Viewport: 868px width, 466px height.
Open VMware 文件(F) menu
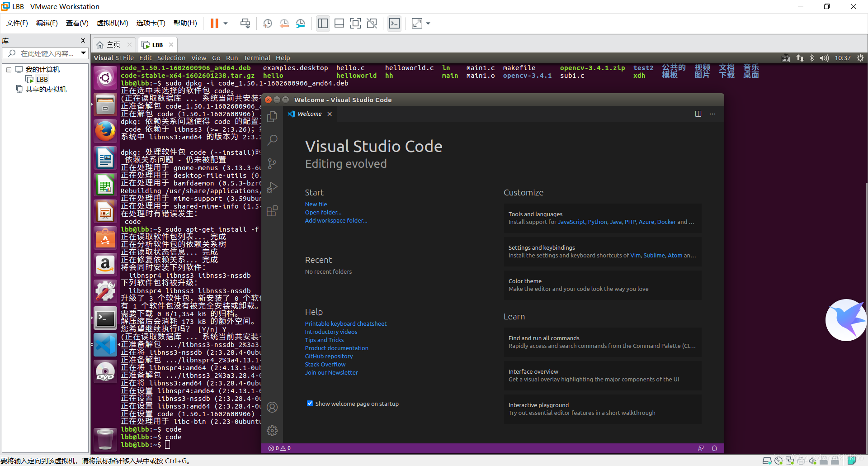[x=17, y=23]
